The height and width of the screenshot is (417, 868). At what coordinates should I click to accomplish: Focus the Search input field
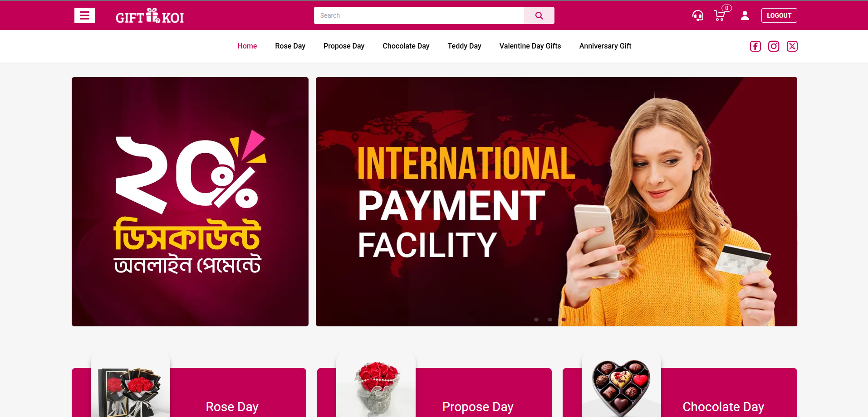pos(419,15)
